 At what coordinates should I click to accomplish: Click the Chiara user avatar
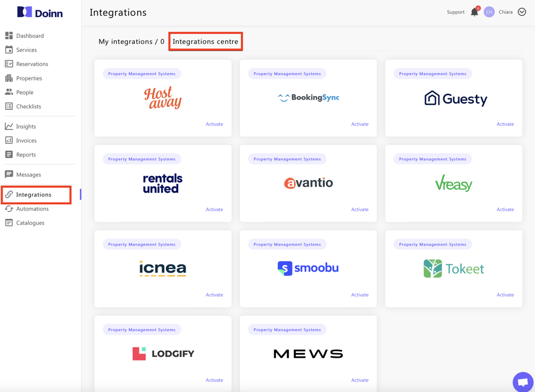tap(489, 12)
